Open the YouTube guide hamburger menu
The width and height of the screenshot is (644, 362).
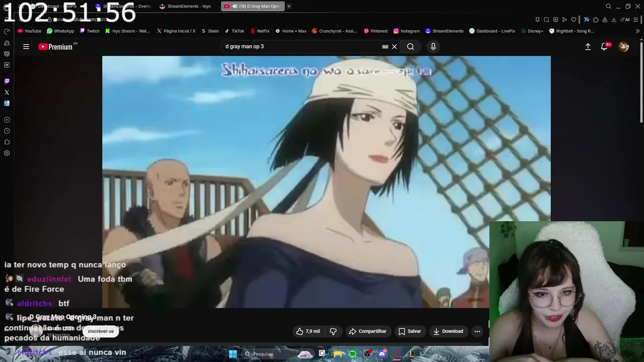[26, 47]
